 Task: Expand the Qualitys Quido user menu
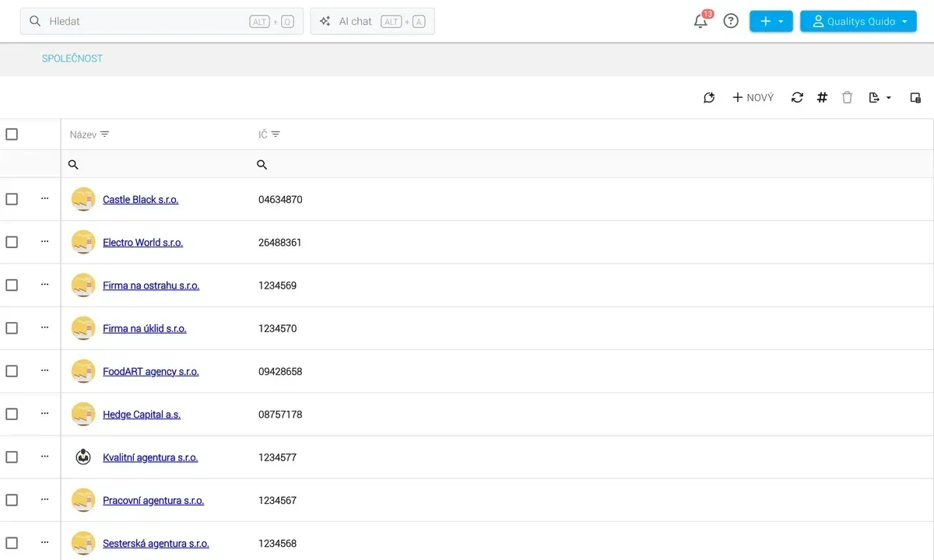(x=859, y=21)
